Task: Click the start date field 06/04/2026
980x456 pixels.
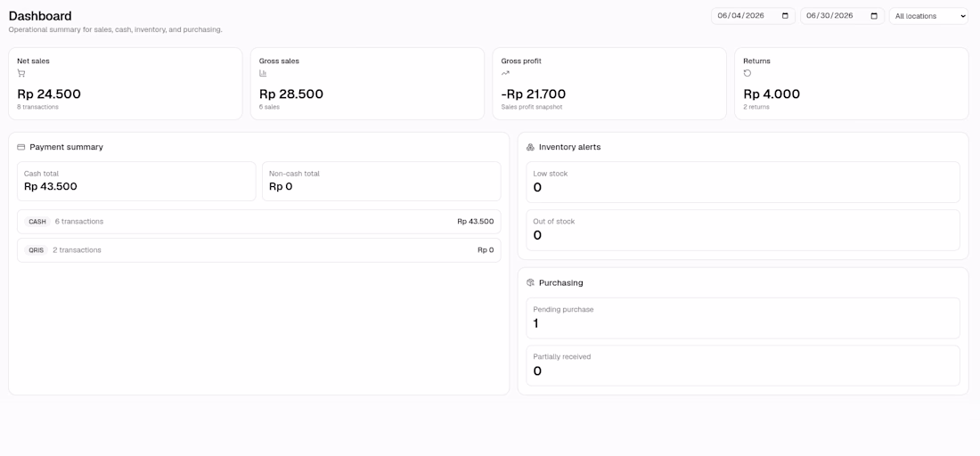Action: (753, 16)
